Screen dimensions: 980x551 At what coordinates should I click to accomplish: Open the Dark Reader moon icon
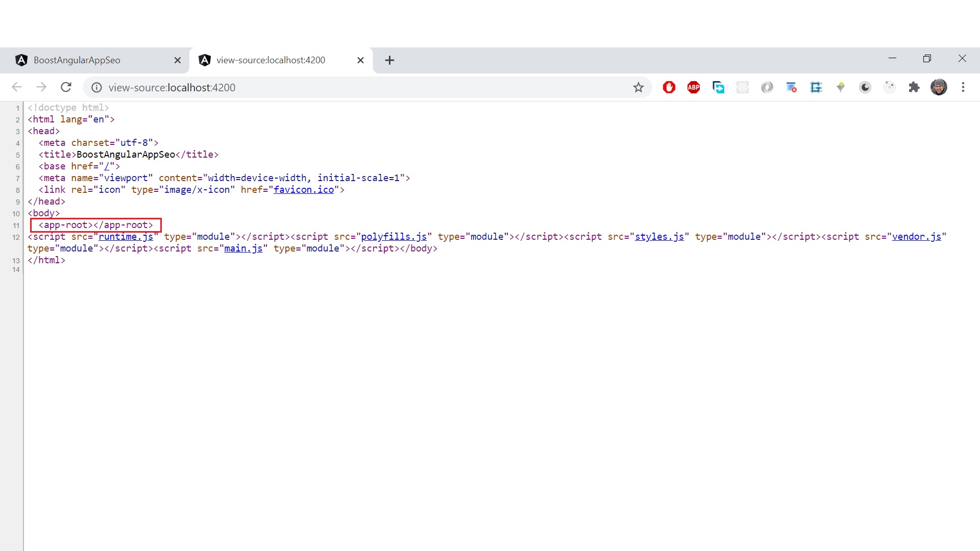(865, 87)
